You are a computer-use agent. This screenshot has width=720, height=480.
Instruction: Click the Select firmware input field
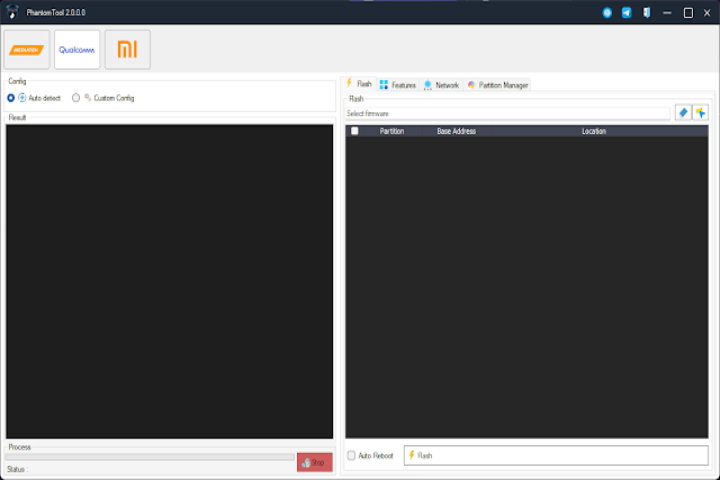(507, 114)
